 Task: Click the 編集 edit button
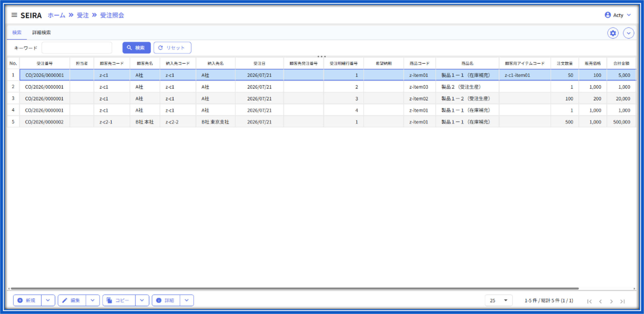(72, 300)
